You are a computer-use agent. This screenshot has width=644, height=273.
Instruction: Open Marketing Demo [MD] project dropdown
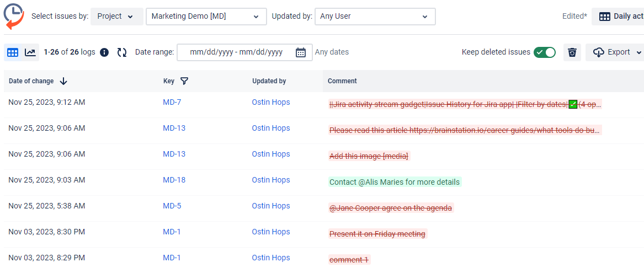click(x=206, y=17)
